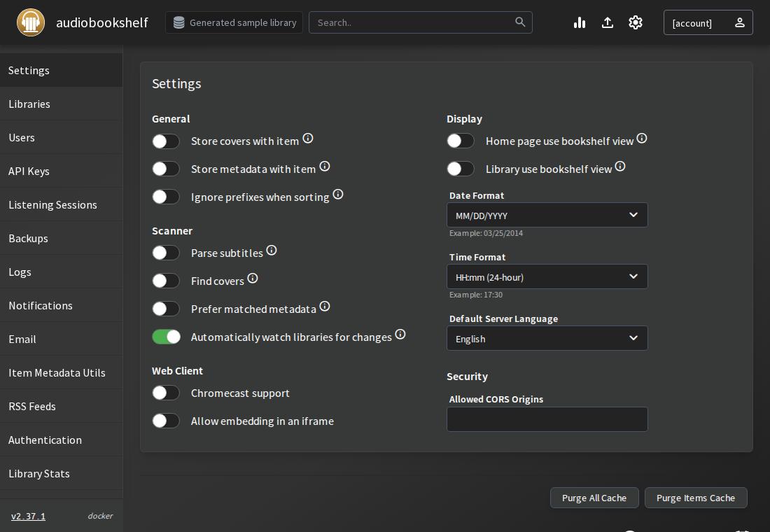770x532 pixels.
Task: Show info for Library use bookshelf view
Action: tap(620, 167)
